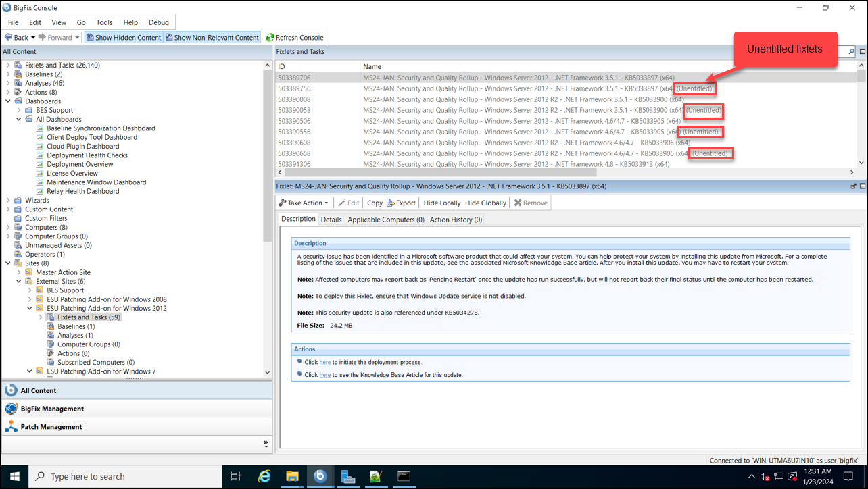This screenshot has width=868, height=489.
Task: Click the Computers (8) icon
Action: [x=19, y=228]
